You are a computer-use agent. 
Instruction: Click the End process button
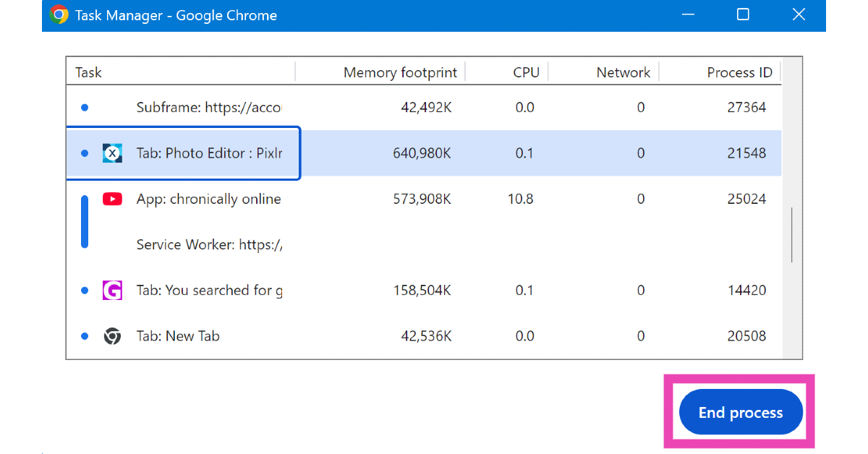pos(741,413)
